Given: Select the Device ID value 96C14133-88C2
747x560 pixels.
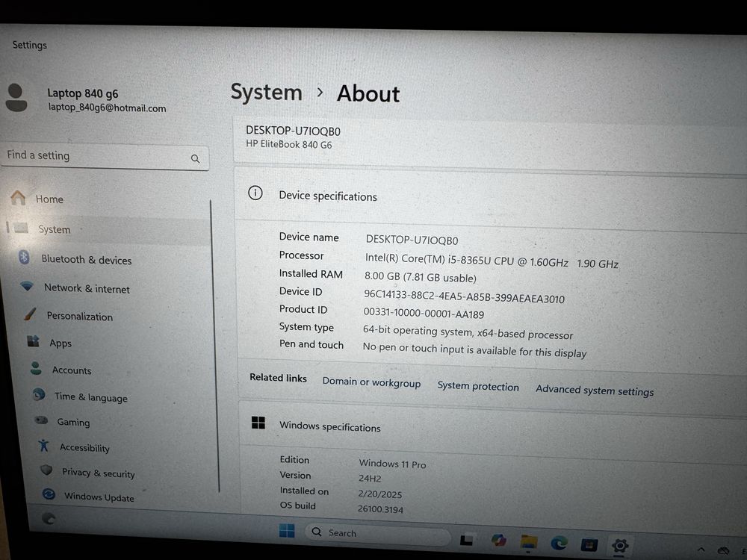Looking at the screenshot, I should pos(464,296).
